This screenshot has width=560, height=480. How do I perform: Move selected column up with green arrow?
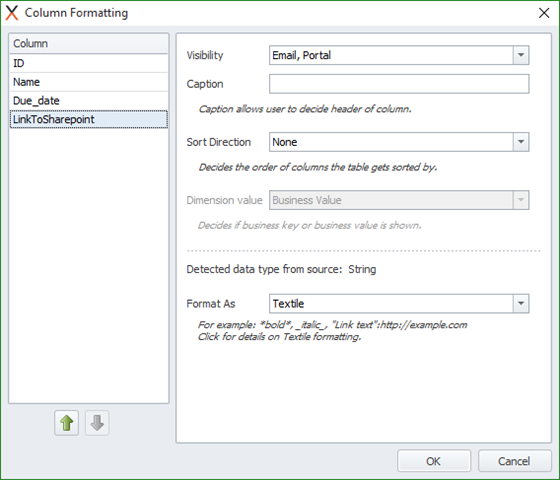(x=66, y=423)
